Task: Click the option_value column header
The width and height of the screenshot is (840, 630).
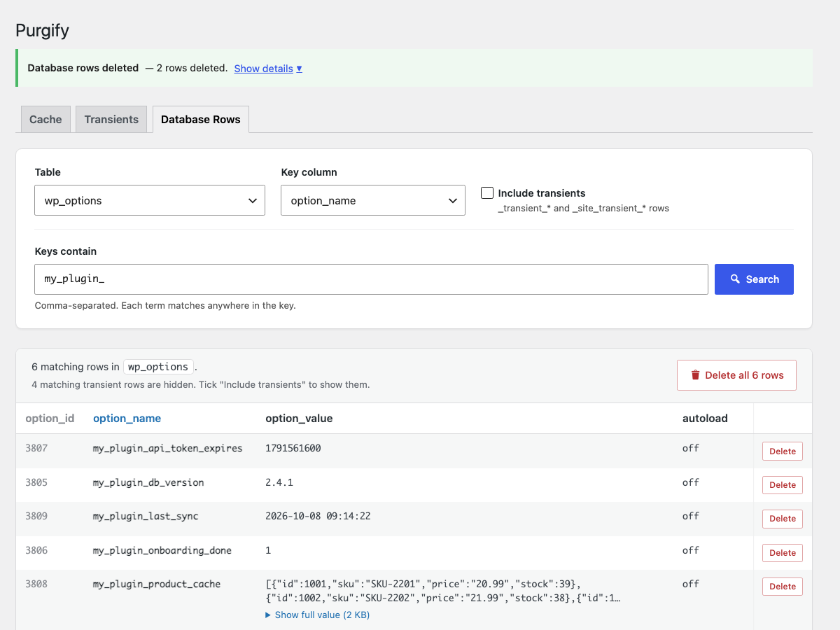Action: (299, 418)
